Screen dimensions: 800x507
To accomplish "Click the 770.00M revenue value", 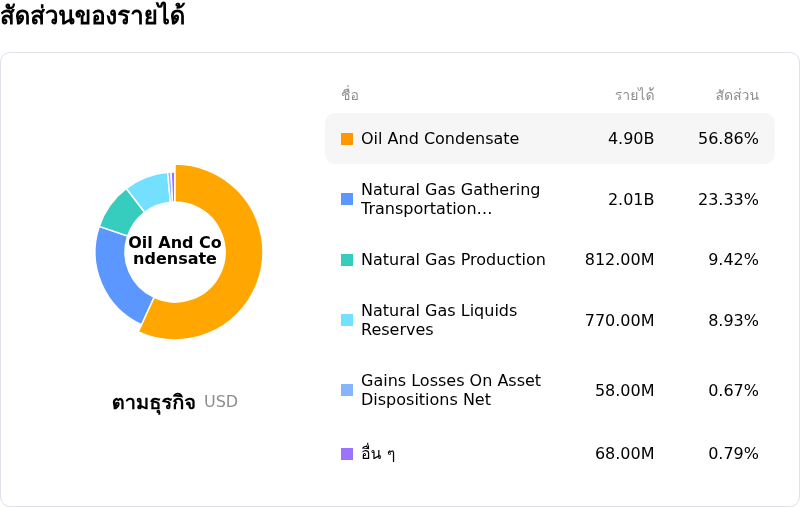I will click(x=619, y=320).
